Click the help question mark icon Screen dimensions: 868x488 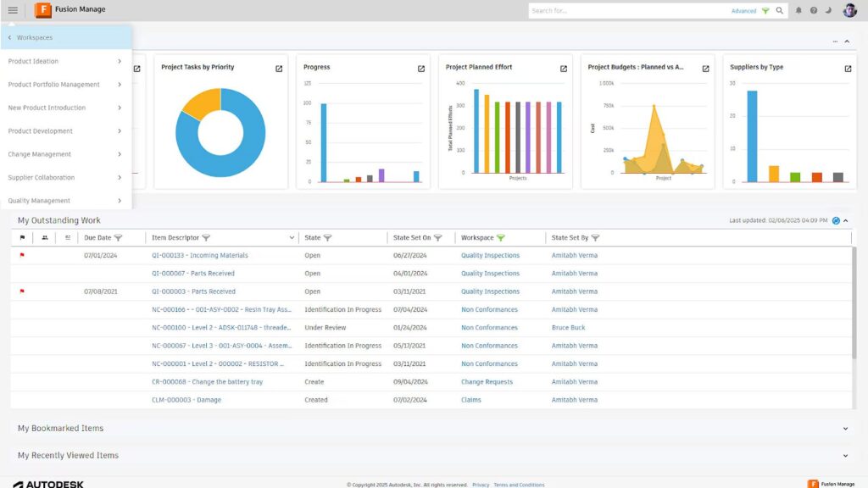[813, 10]
